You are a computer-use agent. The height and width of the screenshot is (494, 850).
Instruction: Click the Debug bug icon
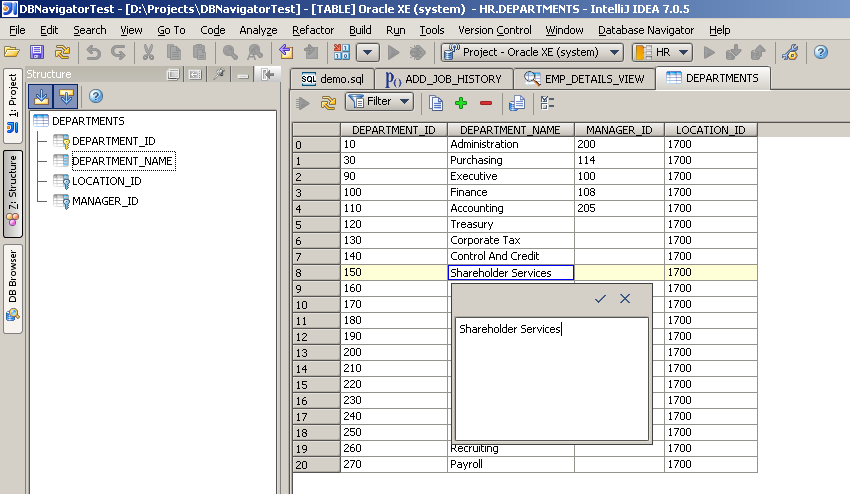[417, 53]
